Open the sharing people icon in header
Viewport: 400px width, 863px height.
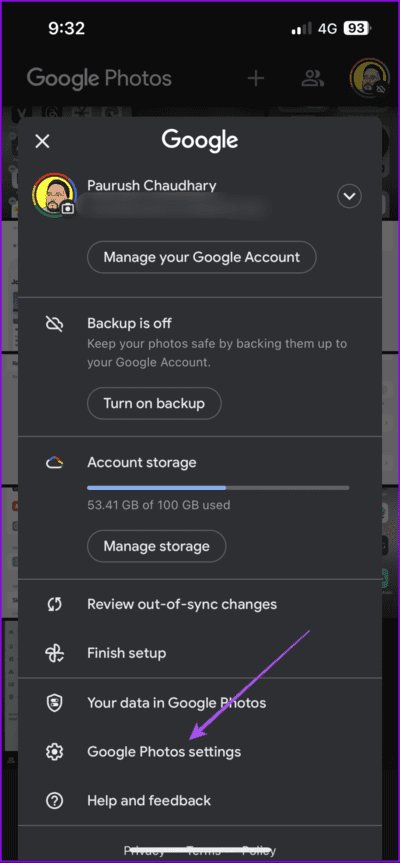pyautogui.click(x=313, y=78)
